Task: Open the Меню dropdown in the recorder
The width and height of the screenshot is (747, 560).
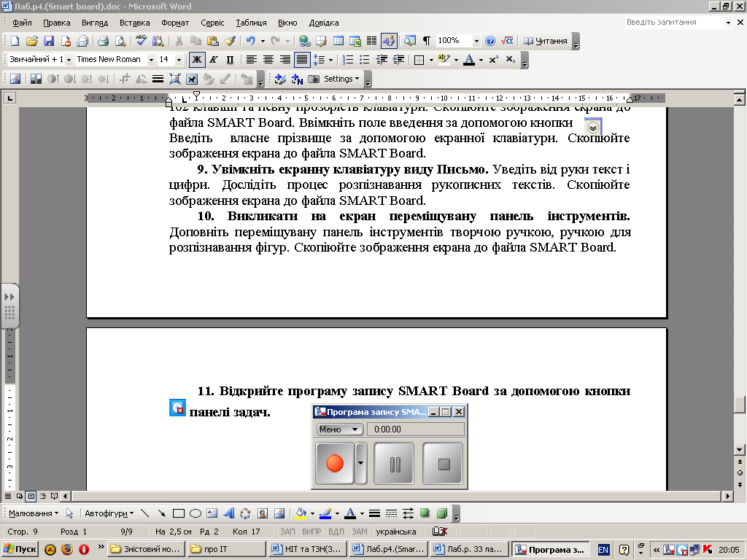Action: [338, 429]
